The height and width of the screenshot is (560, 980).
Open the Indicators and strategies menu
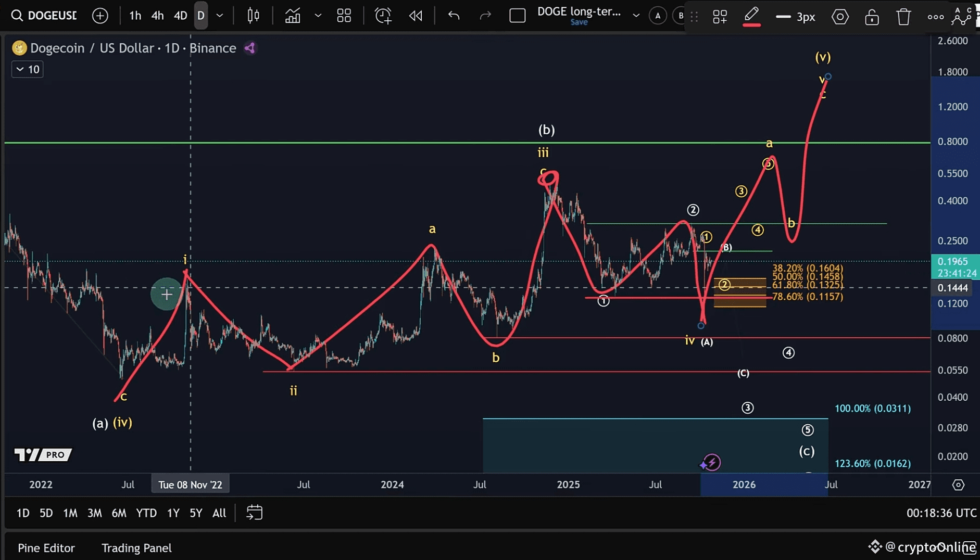tap(293, 16)
